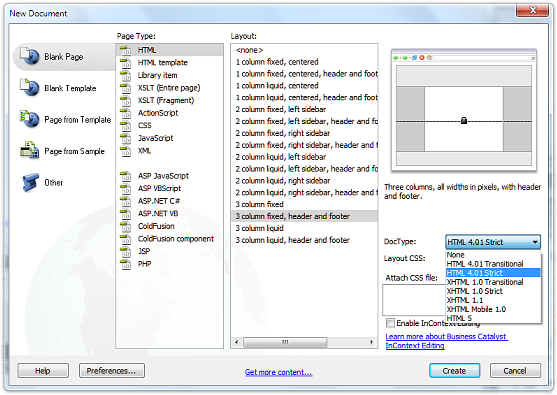Select the Other category icon

click(x=31, y=182)
